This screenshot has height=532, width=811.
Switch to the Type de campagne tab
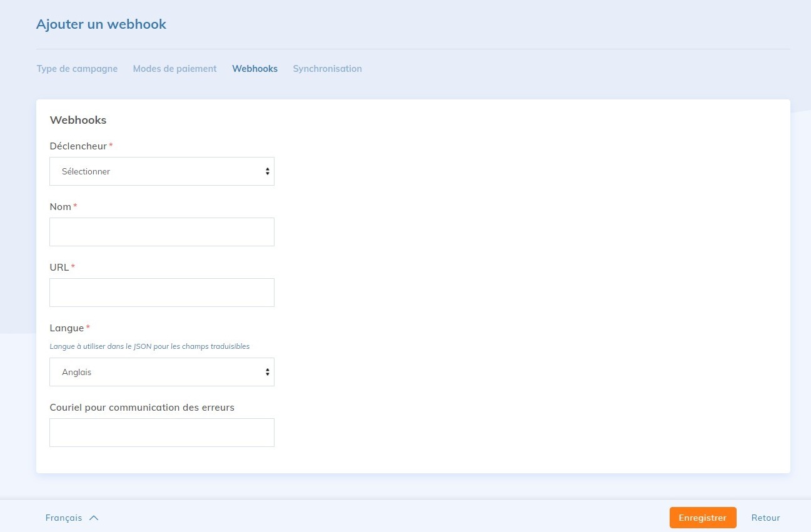point(77,69)
